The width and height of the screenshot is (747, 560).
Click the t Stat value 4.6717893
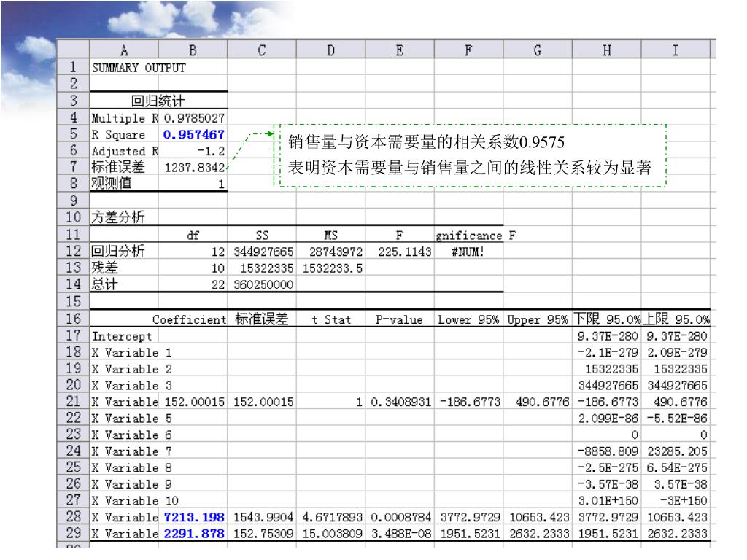point(331,517)
